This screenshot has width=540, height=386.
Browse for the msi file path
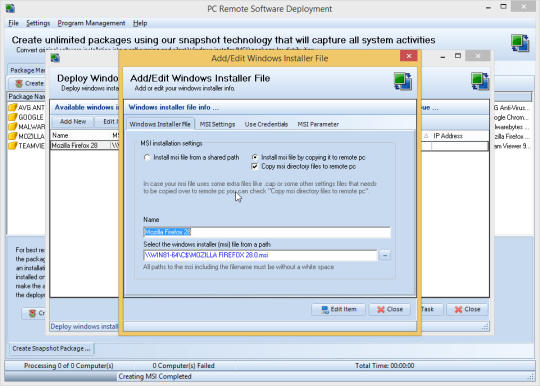click(x=385, y=255)
